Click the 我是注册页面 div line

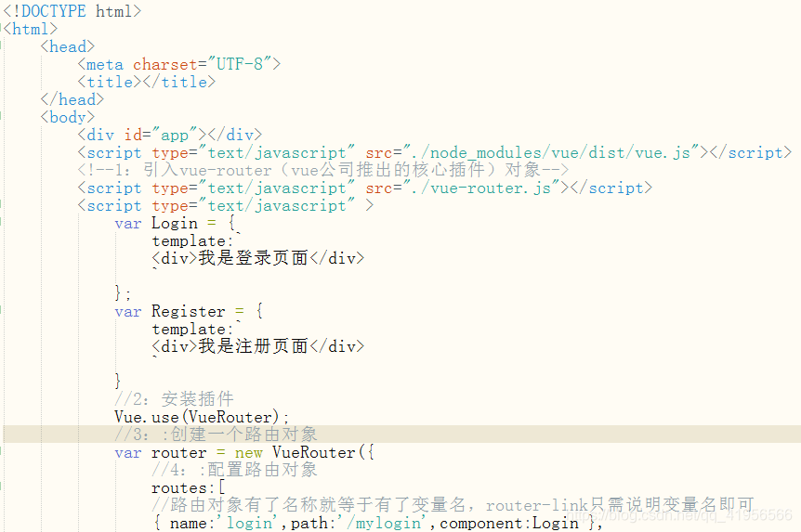[x=258, y=346]
